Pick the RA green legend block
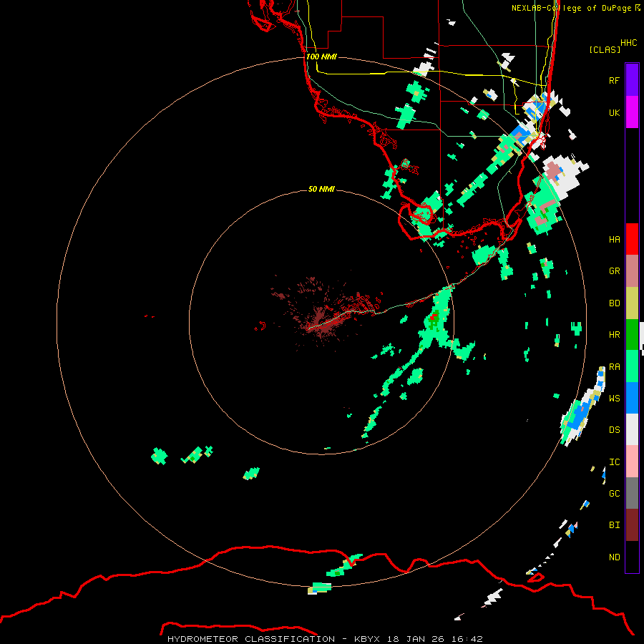The image size is (644, 644). (632, 366)
